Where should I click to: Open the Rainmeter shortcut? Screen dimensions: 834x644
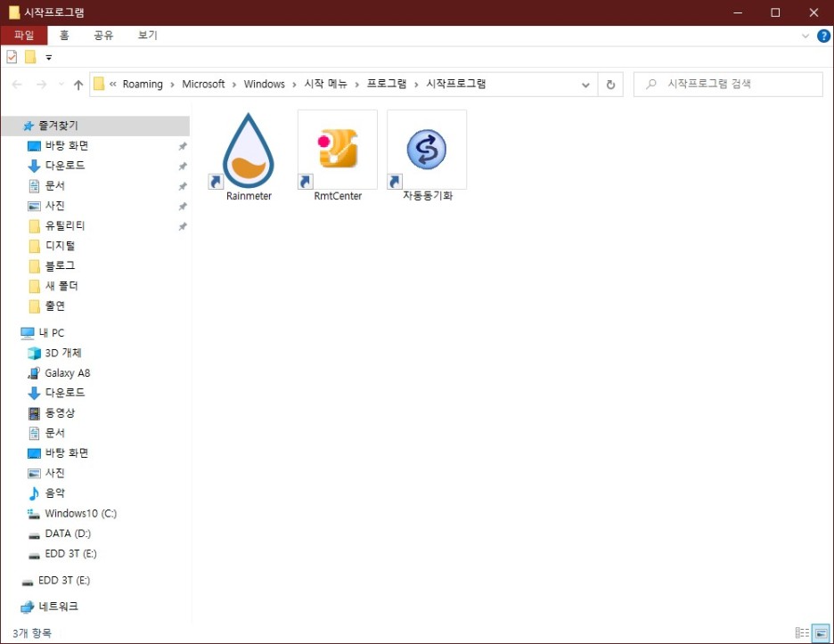click(x=249, y=157)
